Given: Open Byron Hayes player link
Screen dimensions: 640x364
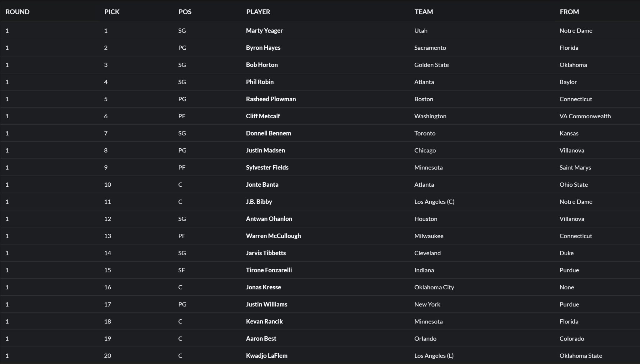Looking at the screenshot, I should (x=263, y=48).
